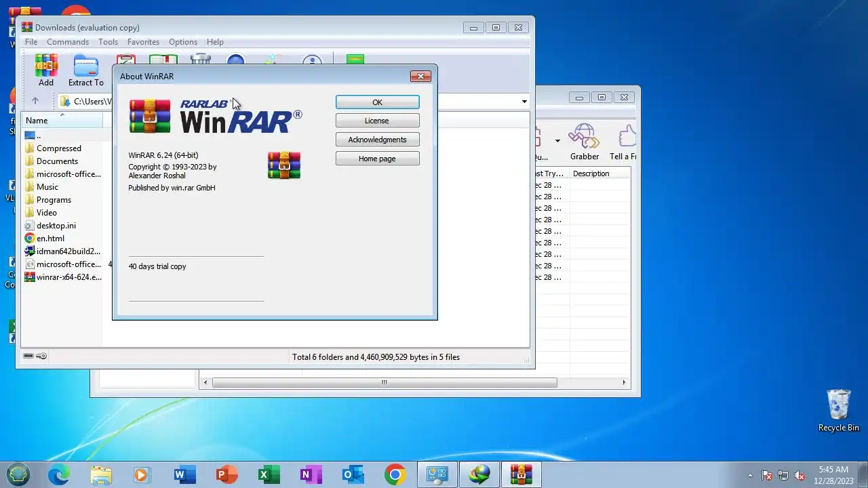Click the left arrow of the horizontal scrollbar
This screenshot has height=488, width=868.
point(205,382)
